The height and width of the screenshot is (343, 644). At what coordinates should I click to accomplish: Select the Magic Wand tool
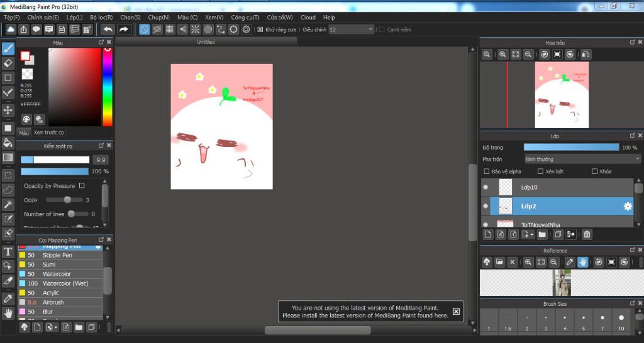pyautogui.click(x=8, y=205)
